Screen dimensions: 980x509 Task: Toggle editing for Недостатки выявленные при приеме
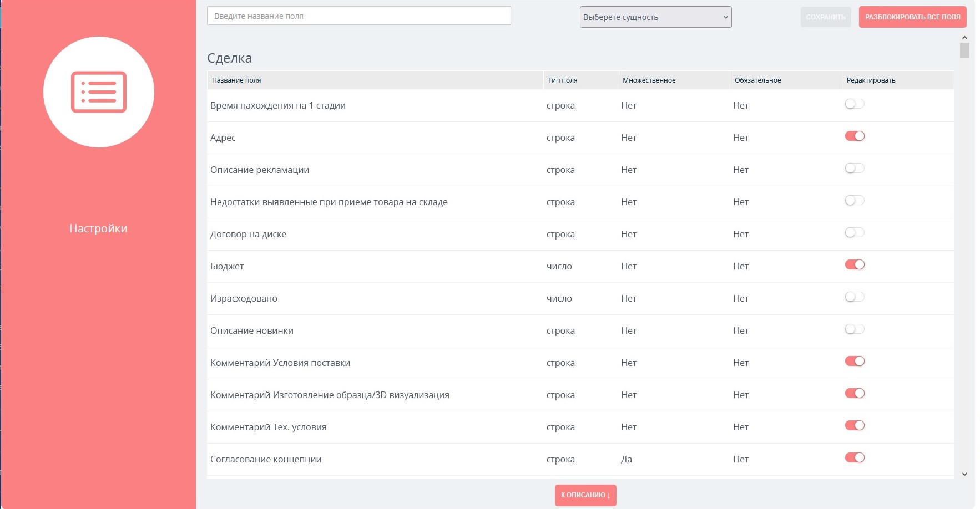click(854, 201)
